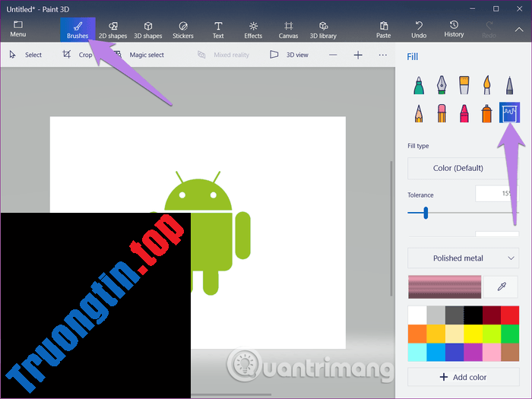This screenshot has height=399, width=532.
Task: Choose the white color swatch
Action: (417, 315)
